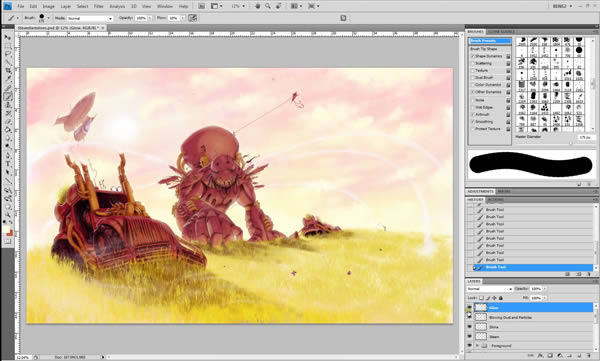Select the Zoom tool in the toolbox
Screen dimensions: 600x361
click(x=7, y=214)
